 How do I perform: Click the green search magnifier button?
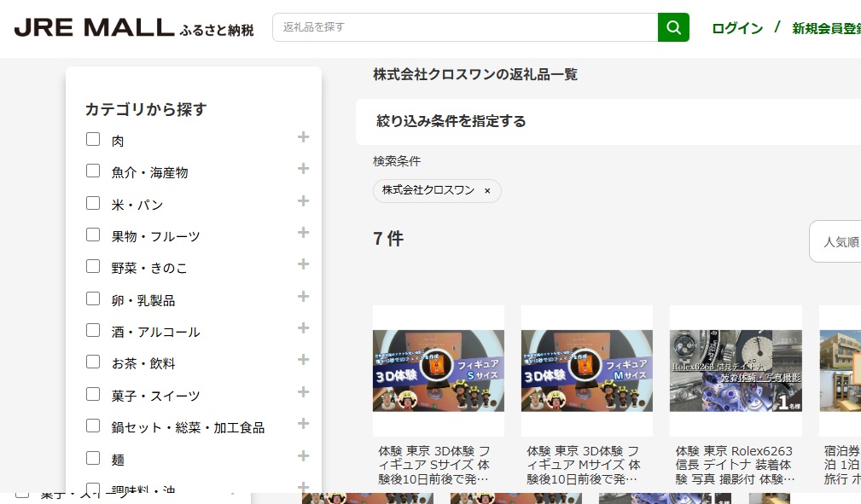click(x=672, y=27)
